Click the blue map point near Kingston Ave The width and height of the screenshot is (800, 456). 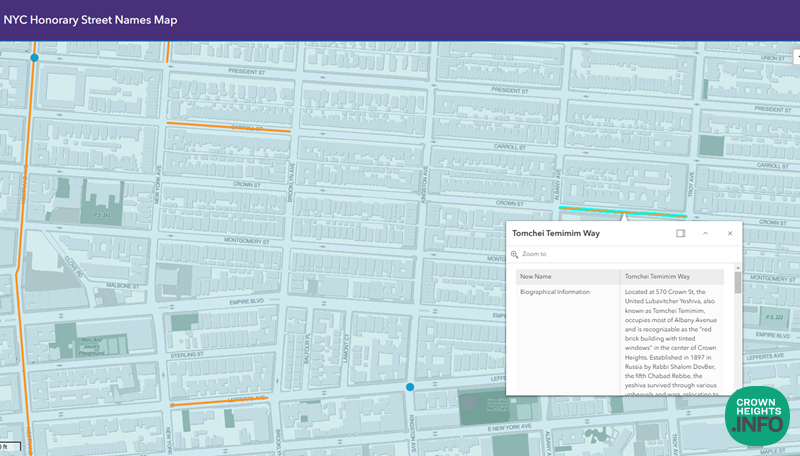tap(410, 386)
